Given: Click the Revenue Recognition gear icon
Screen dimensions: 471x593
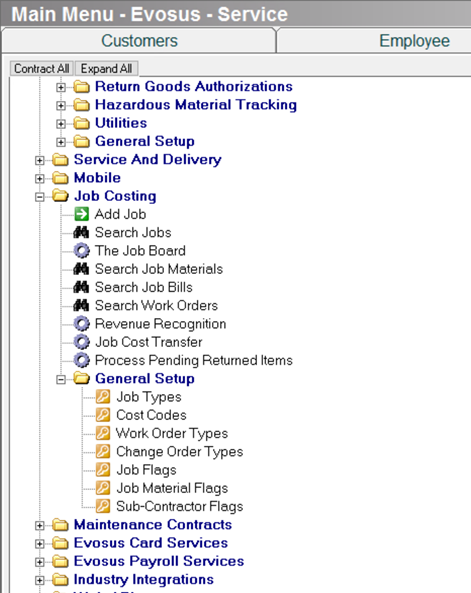Looking at the screenshot, I should [x=81, y=324].
